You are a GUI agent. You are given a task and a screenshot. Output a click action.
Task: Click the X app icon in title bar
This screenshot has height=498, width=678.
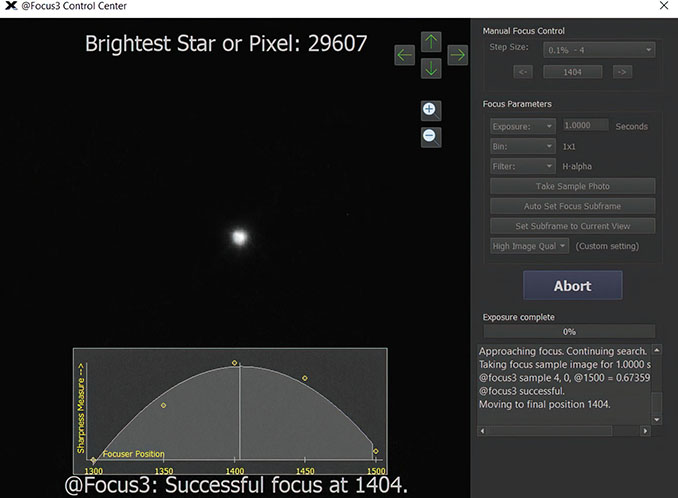pos(11,6)
